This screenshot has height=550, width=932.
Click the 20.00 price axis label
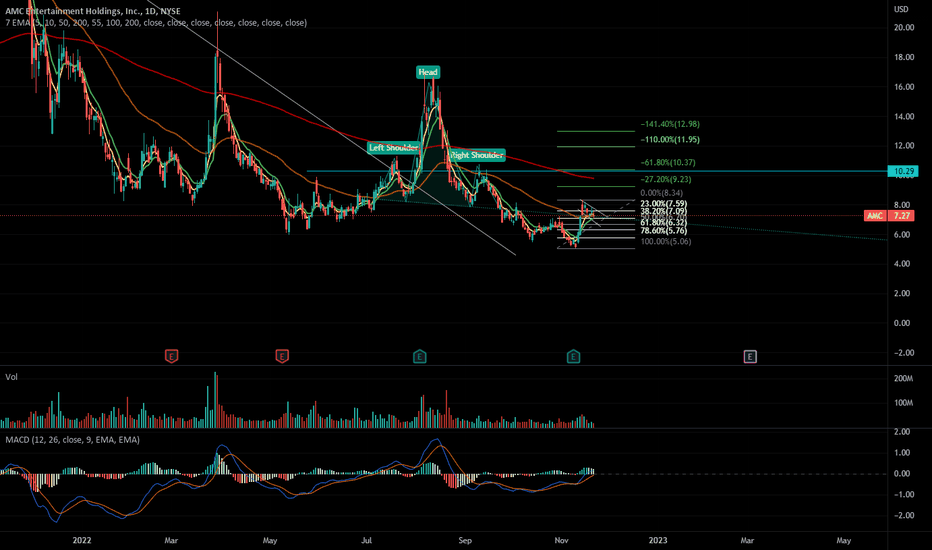(904, 27)
